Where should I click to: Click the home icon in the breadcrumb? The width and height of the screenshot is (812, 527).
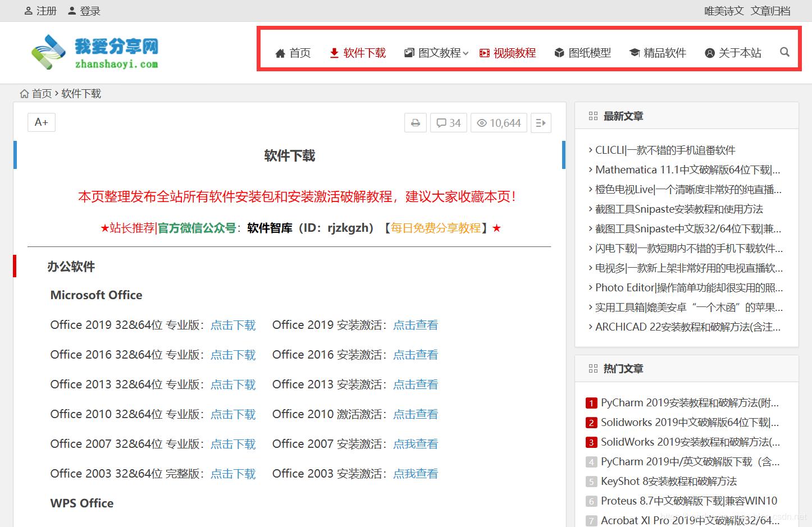click(x=24, y=93)
